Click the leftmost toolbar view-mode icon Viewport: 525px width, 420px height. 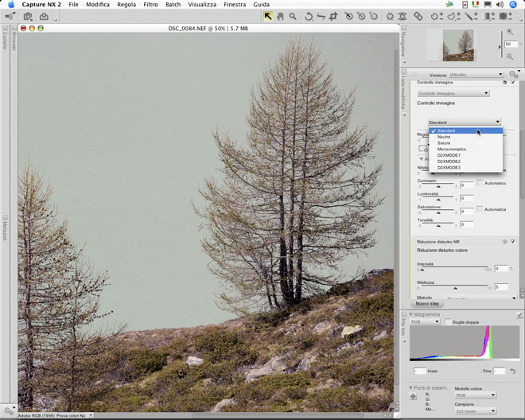[10, 16]
